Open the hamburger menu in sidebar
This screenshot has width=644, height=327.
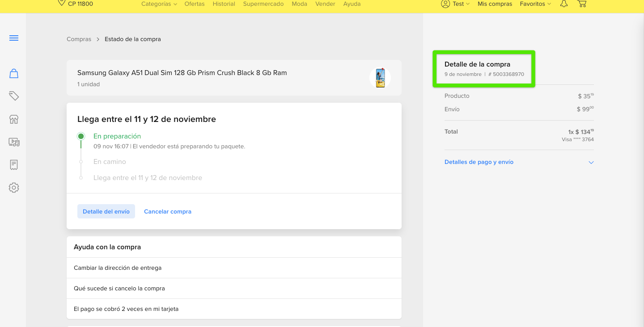tap(14, 38)
